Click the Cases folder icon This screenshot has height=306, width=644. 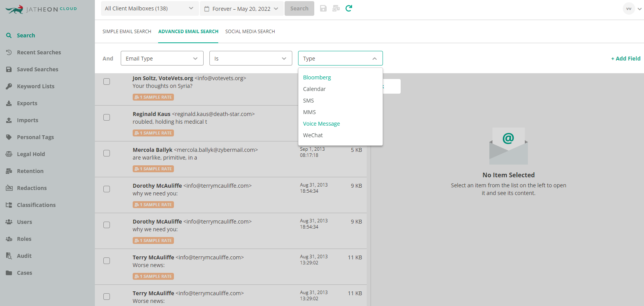9,273
